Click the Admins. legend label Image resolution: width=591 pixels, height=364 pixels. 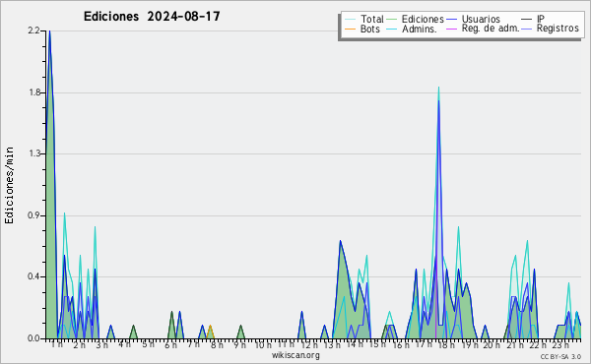[x=420, y=29]
